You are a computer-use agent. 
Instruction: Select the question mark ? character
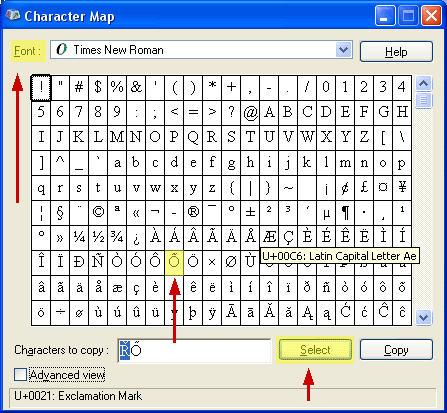coord(231,113)
